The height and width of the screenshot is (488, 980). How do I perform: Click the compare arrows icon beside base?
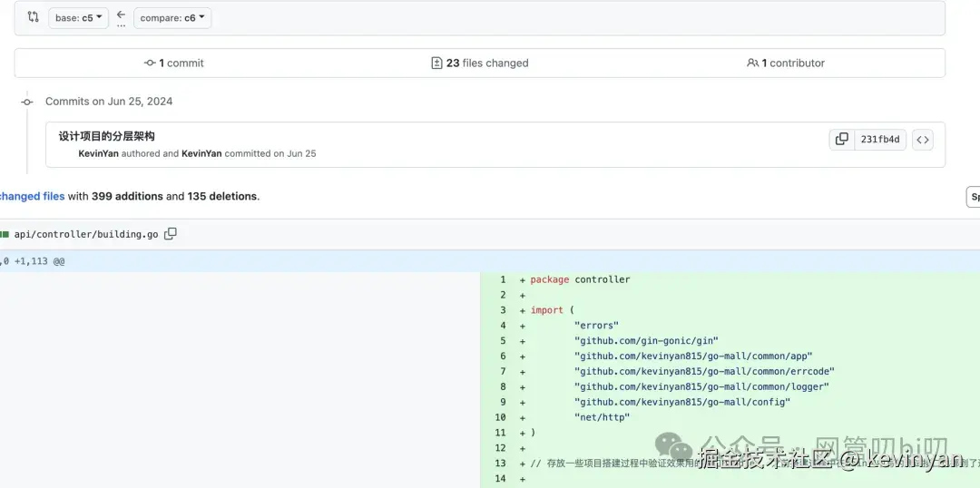point(34,17)
